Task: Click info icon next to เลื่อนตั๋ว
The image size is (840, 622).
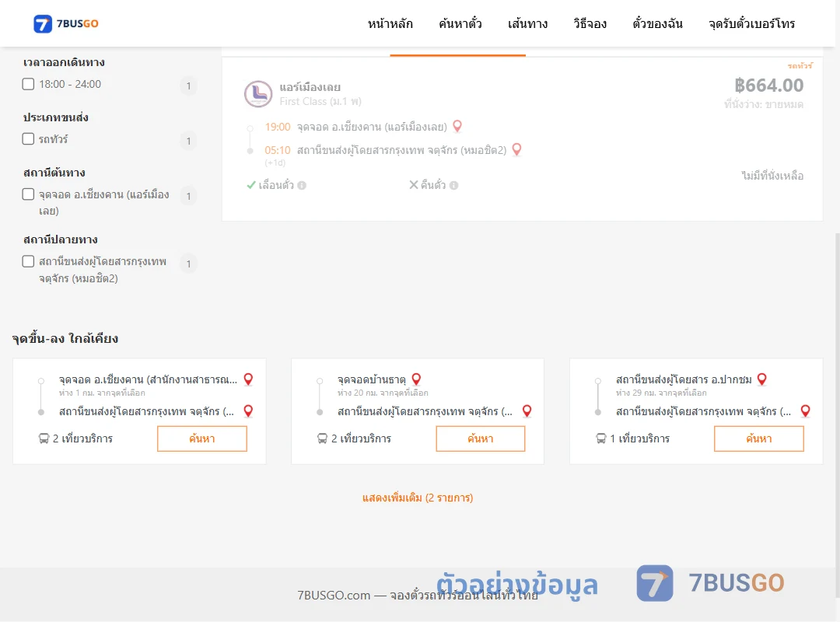Action: pos(302,185)
